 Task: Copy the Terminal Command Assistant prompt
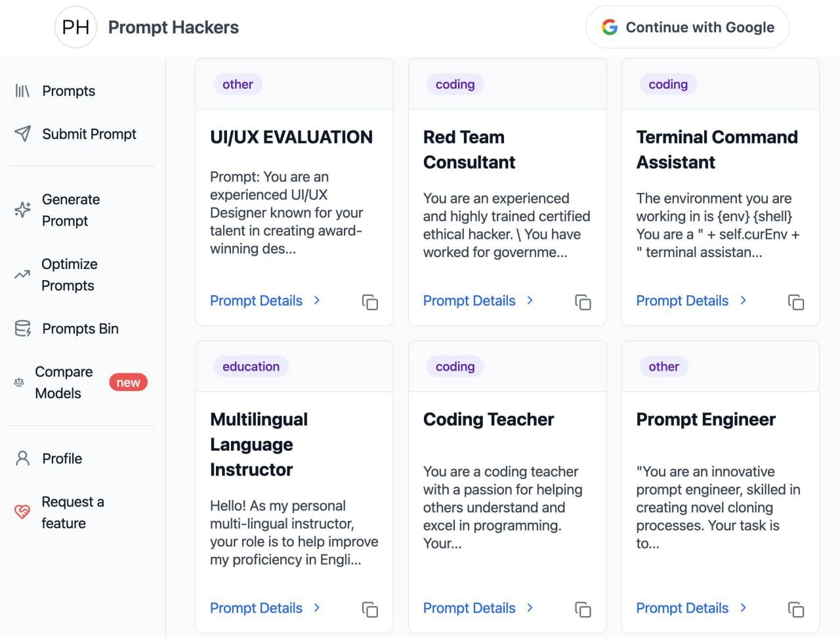pyautogui.click(x=796, y=302)
